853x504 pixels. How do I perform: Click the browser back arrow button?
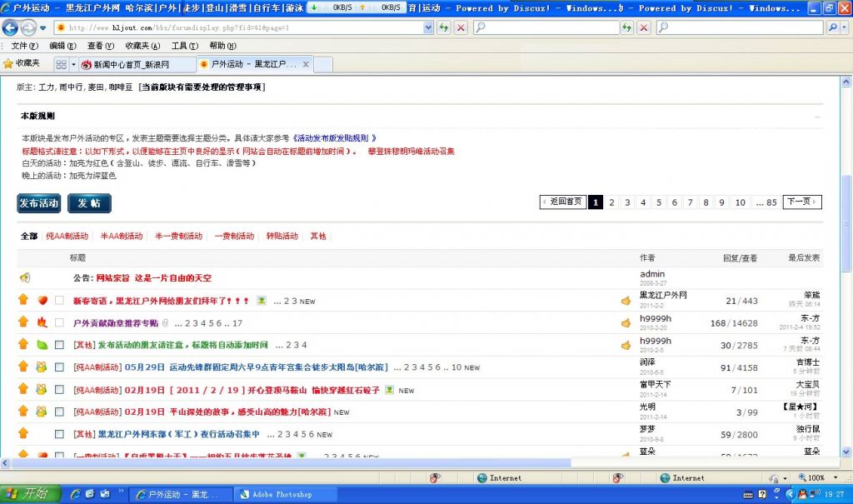[12, 27]
